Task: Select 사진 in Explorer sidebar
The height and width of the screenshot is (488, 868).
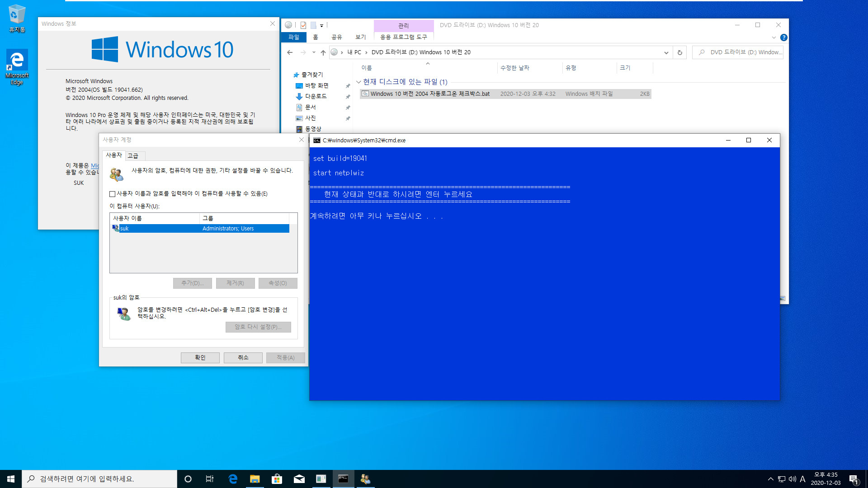Action: point(310,118)
